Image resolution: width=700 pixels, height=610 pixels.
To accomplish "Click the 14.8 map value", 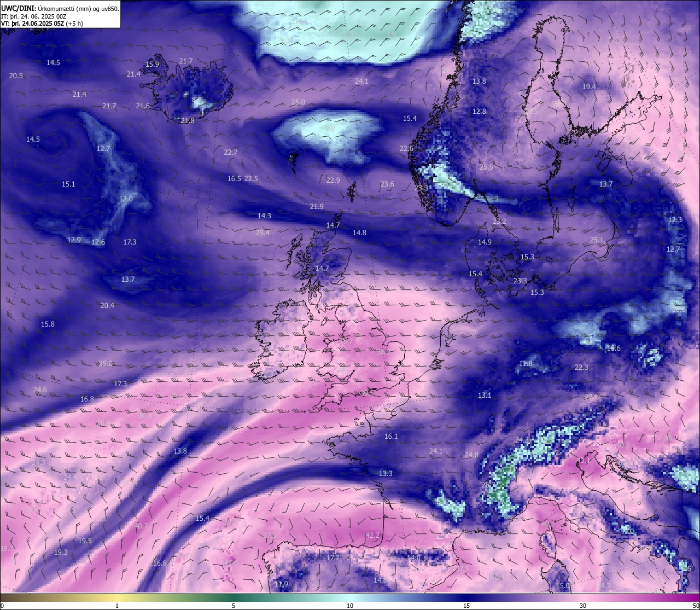I will [x=359, y=233].
